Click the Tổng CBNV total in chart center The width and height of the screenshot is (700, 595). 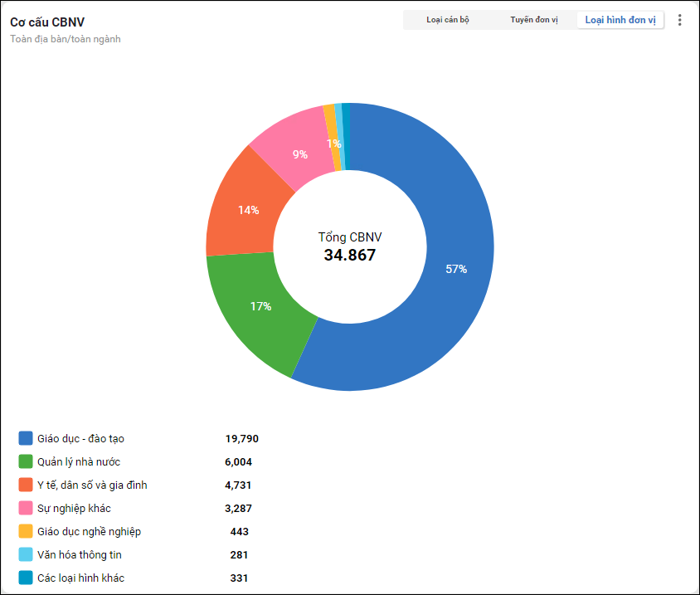(x=349, y=247)
